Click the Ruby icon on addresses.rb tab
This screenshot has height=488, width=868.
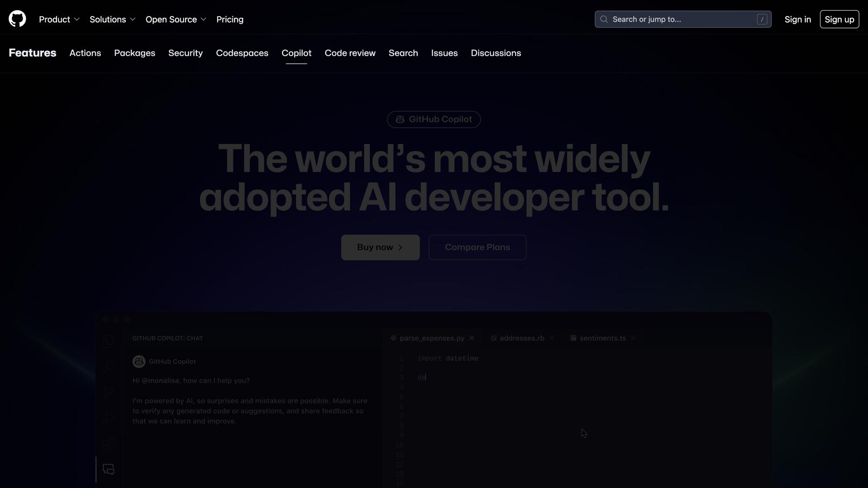494,338
